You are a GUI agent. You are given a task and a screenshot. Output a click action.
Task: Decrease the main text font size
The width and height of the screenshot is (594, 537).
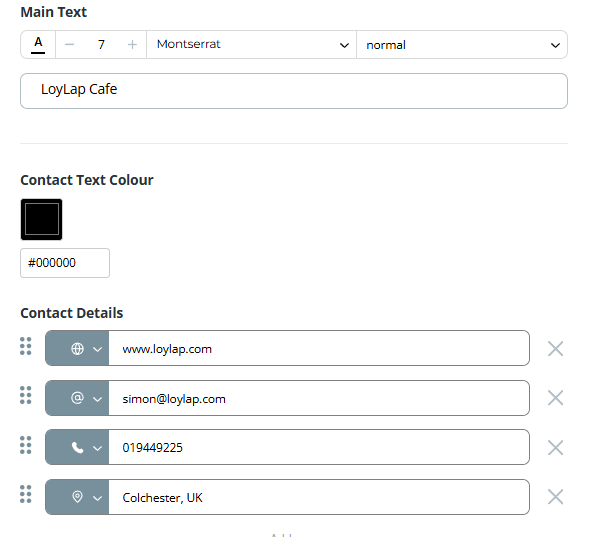click(x=69, y=45)
